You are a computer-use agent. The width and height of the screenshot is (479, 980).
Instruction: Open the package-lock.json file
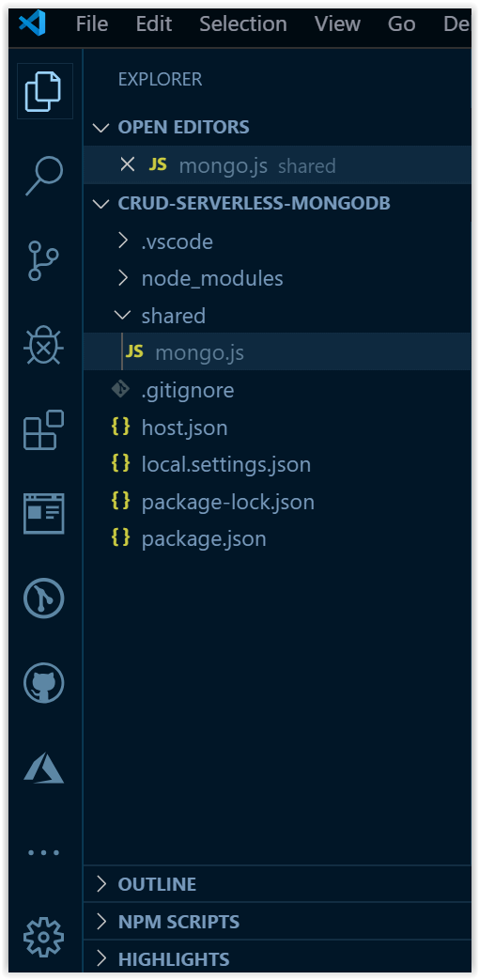pos(277,502)
